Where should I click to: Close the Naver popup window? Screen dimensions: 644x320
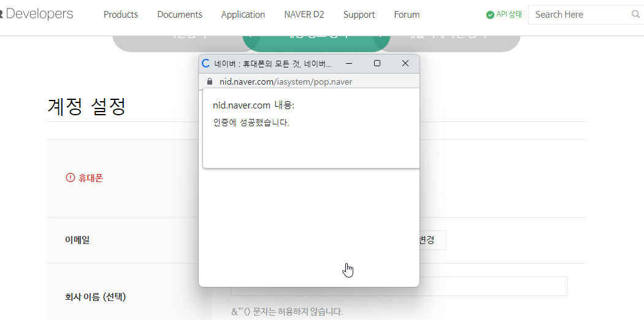(x=405, y=63)
